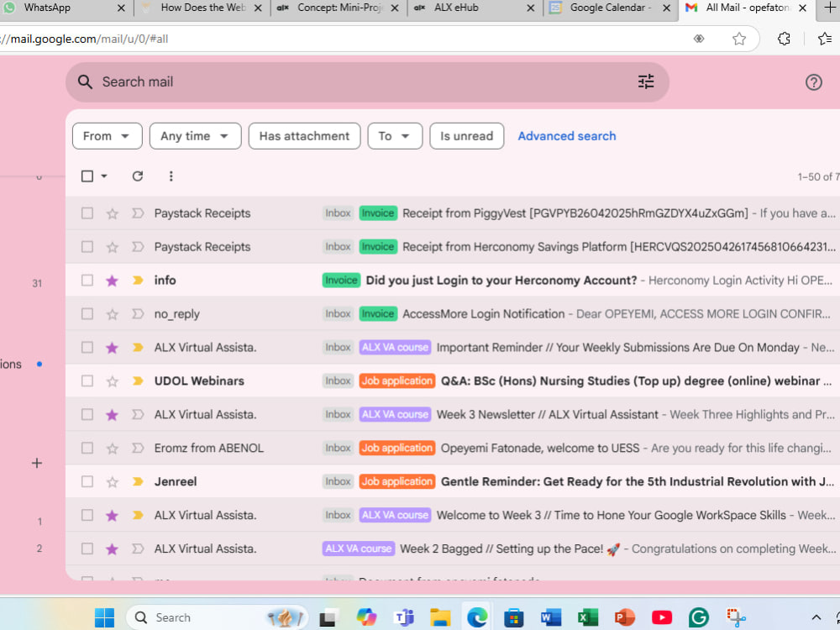This screenshot has width=840, height=630.
Task: Open Microsoft Teams from taskbar
Action: (x=403, y=617)
